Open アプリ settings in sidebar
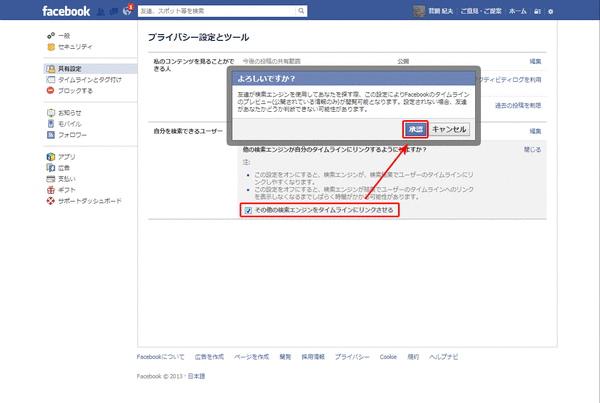Screen dimensions: 600x403 pyautogui.click(x=61, y=157)
